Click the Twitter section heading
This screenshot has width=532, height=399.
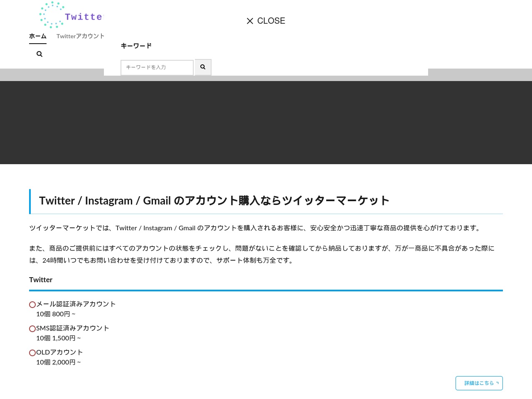point(41,280)
